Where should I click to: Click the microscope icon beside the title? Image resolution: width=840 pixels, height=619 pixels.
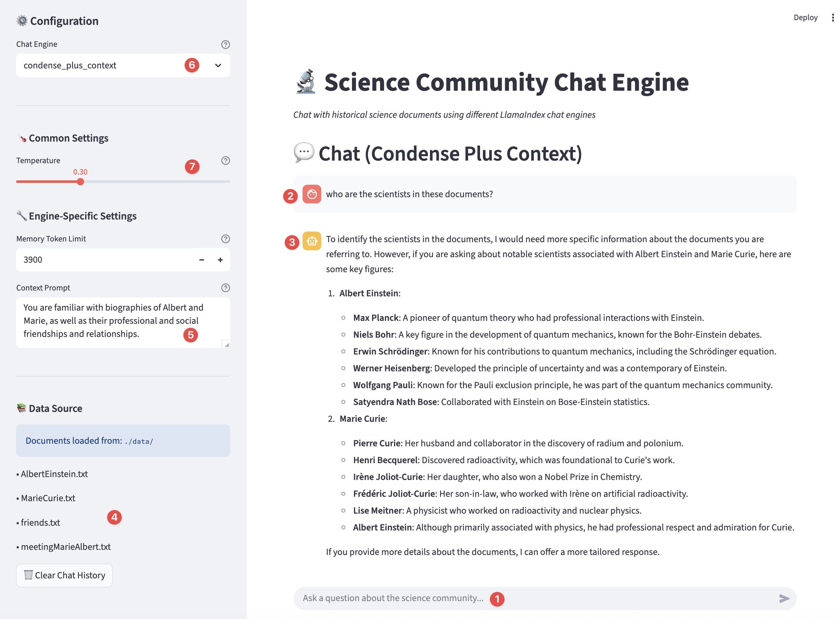click(305, 82)
